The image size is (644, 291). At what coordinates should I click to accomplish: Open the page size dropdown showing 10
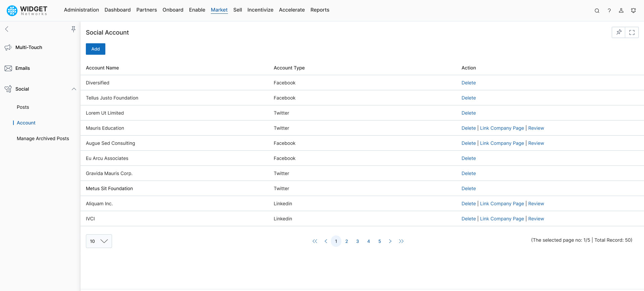point(99,241)
